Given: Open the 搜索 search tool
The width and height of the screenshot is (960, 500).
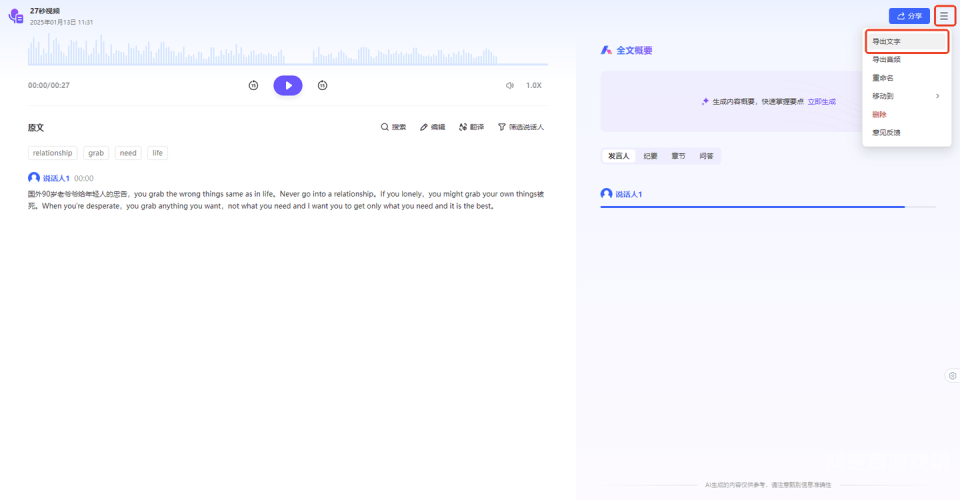Looking at the screenshot, I should pyautogui.click(x=393, y=128).
